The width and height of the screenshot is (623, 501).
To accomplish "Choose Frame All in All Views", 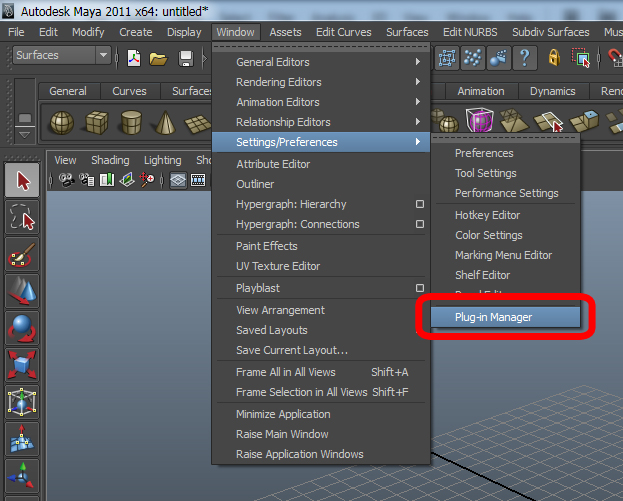I will (321, 372).
